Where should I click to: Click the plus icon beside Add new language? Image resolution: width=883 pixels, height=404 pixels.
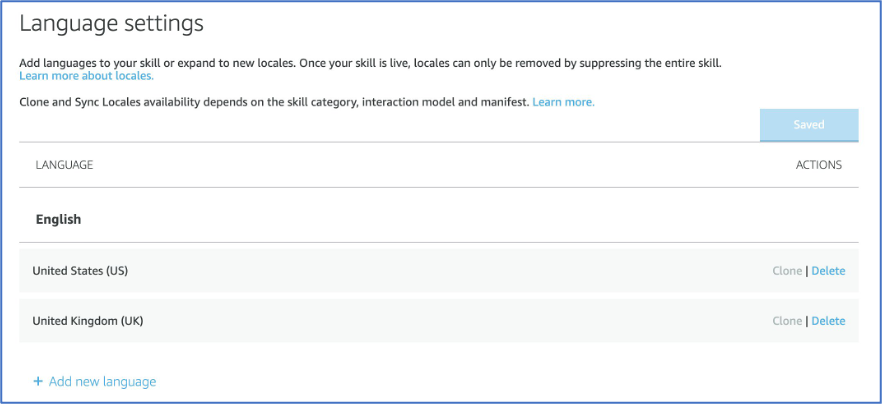click(x=38, y=381)
